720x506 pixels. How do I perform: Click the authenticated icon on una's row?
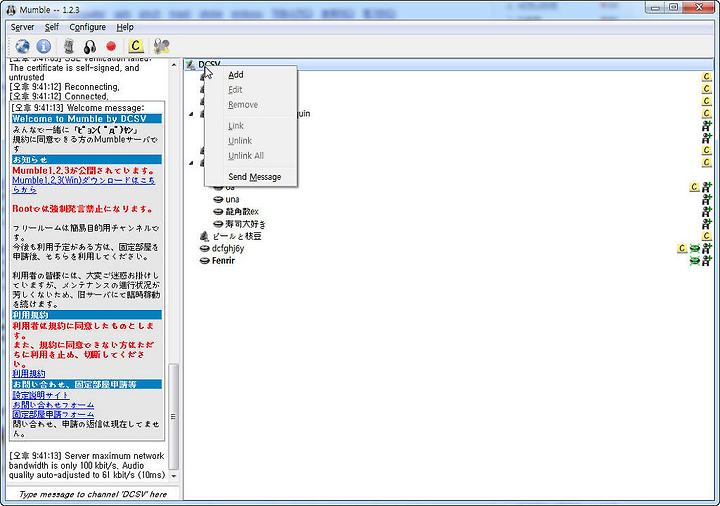tap(707, 199)
